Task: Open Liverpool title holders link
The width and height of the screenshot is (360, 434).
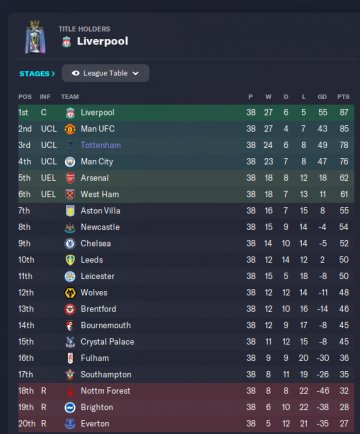Action: pyautogui.click(x=102, y=41)
